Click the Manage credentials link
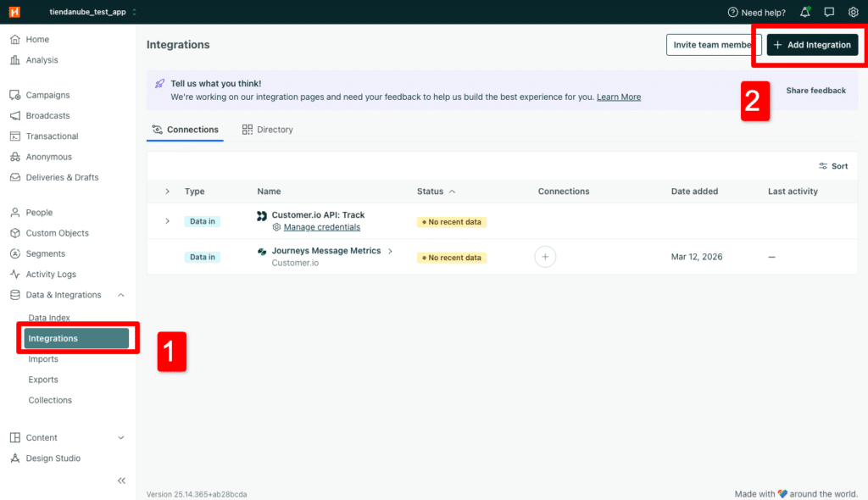 (321, 227)
